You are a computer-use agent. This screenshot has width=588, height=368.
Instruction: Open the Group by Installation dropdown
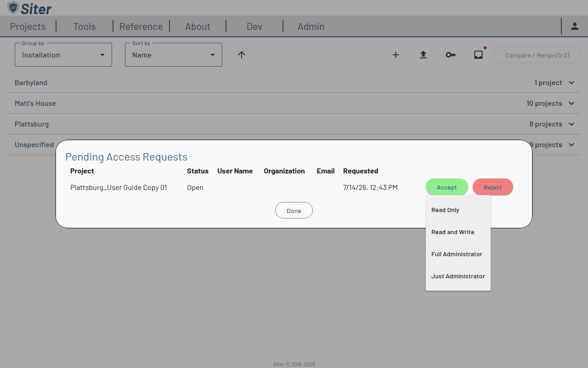[63, 55]
